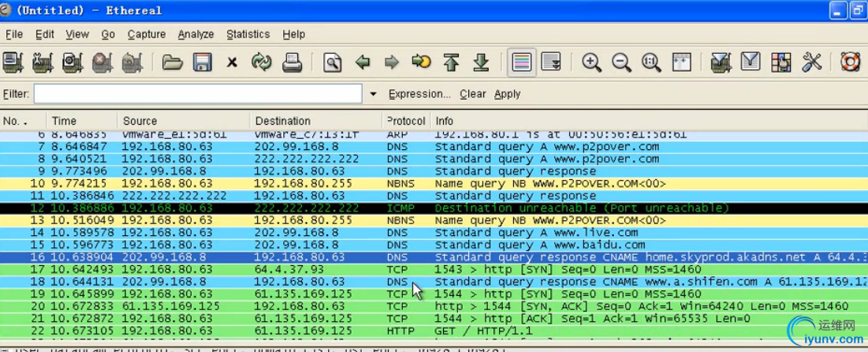Image resolution: width=868 pixels, height=352 pixels.
Task: Sort by Info column header
Action: tap(649, 121)
